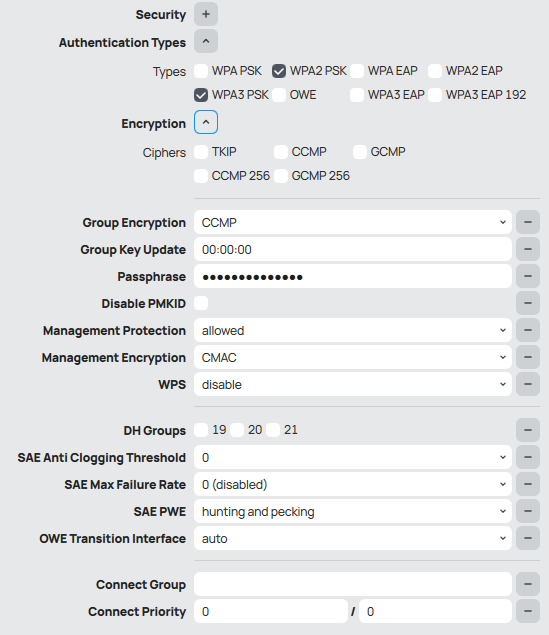Remove the Connect Priority field

[528, 611]
